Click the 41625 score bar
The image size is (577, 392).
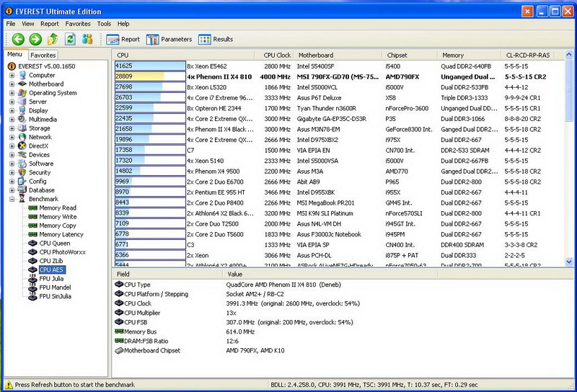(150, 66)
